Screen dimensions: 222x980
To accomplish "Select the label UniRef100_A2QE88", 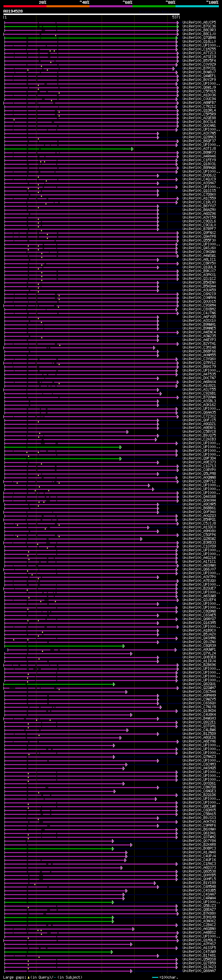I will point(199,118).
